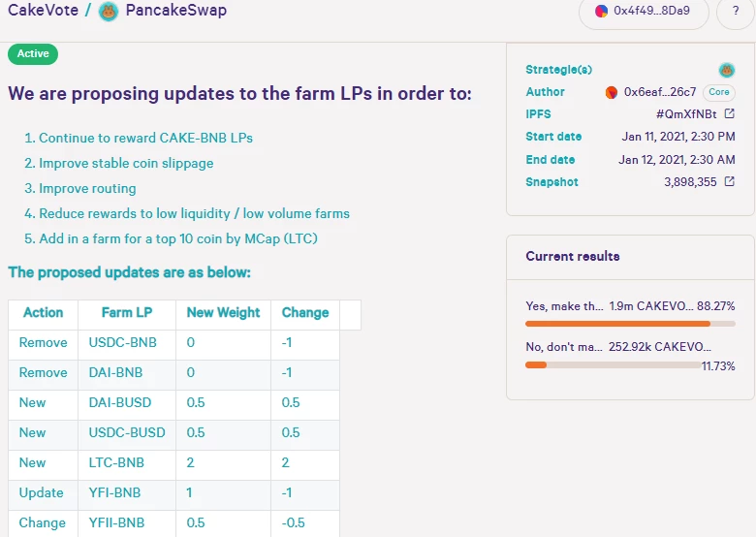The image size is (756, 537).
Task: Open the PancakeSwap space link
Action: (x=176, y=11)
